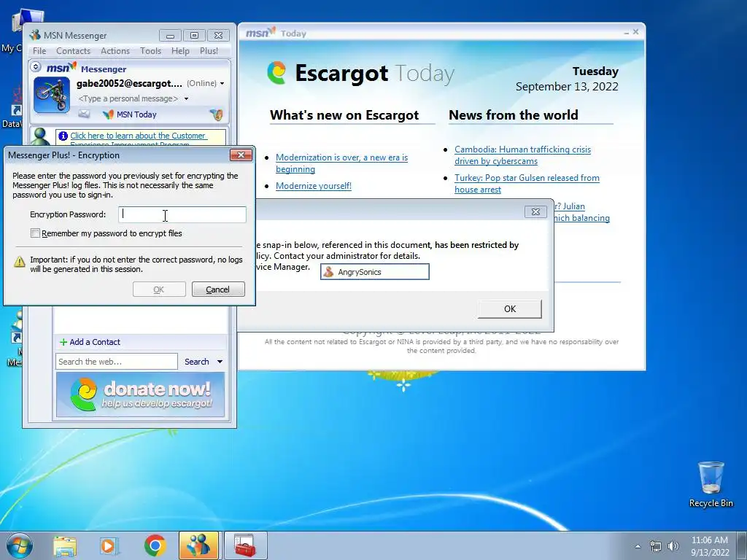Click the Escargot logo in Today window
This screenshot has width=747, height=560.
point(276,73)
